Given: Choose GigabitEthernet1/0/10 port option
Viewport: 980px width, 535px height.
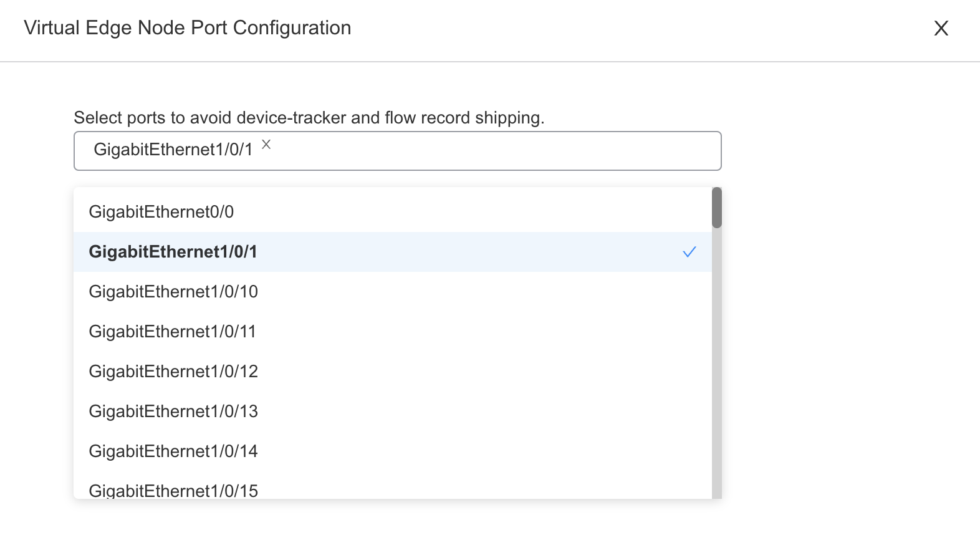Looking at the screenshot, I should 393,292.
